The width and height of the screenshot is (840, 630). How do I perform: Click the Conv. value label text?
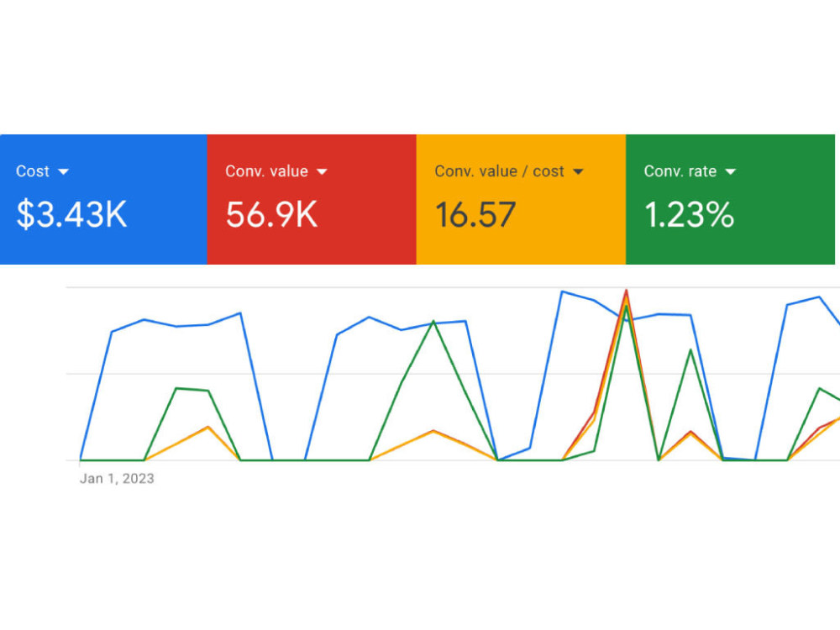(x=267, y=171)
